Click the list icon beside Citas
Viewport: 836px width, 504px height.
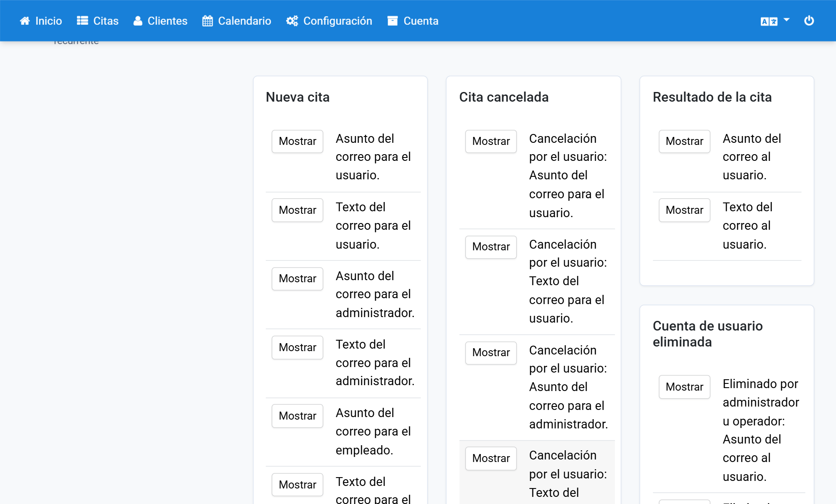pyautogui.click(x=82, y=21)
